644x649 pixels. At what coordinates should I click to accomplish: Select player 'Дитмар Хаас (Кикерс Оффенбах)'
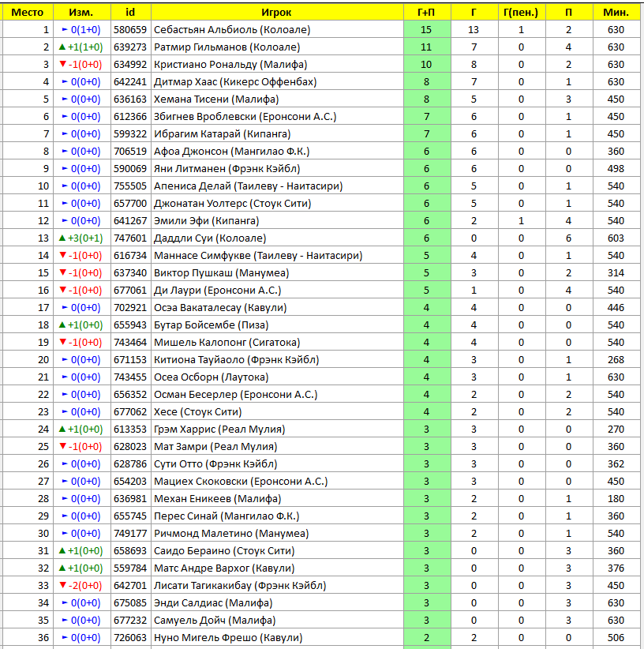coord(235,82)
